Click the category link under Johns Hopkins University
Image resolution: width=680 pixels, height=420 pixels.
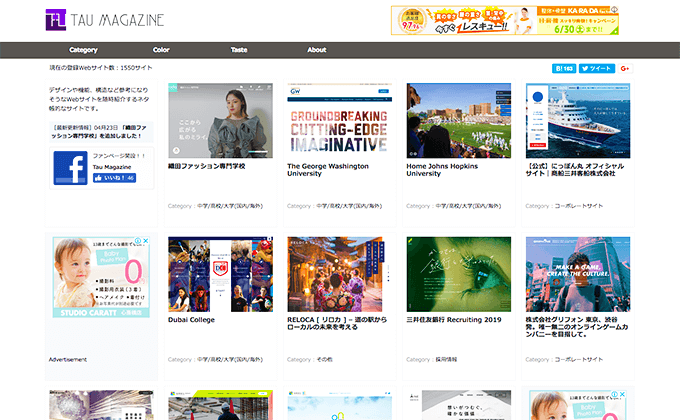point(468,206)
